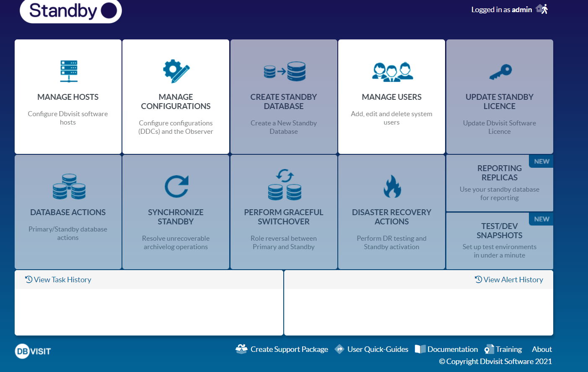The width and height of the screenshot is (588, 372).
Task: Click the Manage Configurations gear-and-pencil icon
Action: [176, 71]
